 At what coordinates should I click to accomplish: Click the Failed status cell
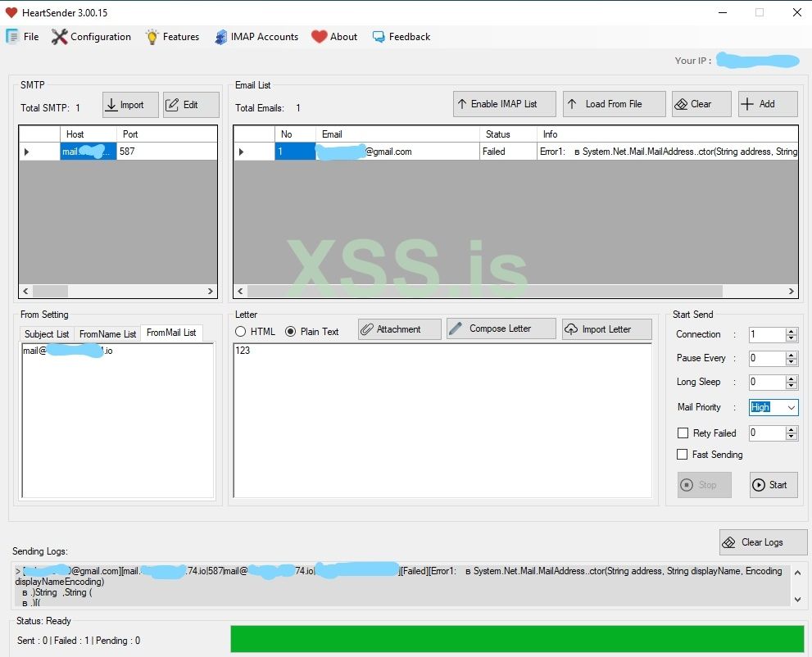coord(508,152)
